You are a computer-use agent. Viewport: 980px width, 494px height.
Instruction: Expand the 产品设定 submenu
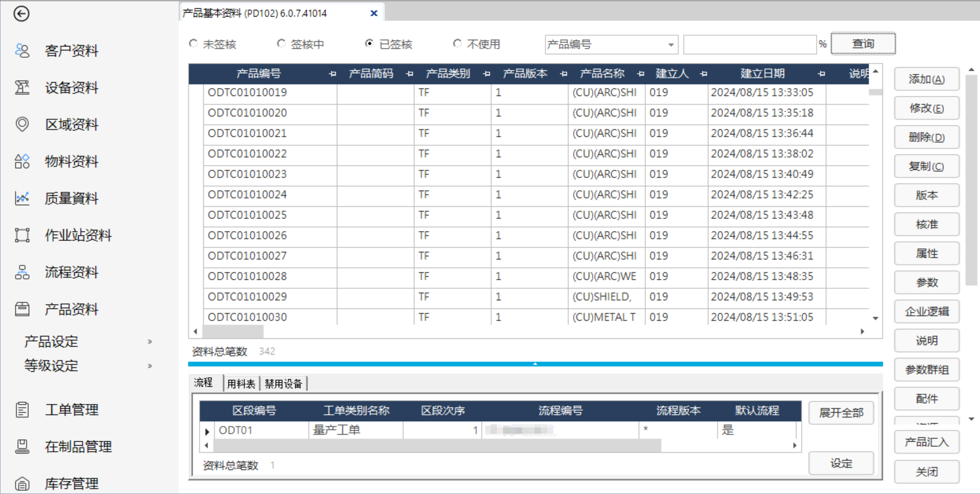(150, 342)
